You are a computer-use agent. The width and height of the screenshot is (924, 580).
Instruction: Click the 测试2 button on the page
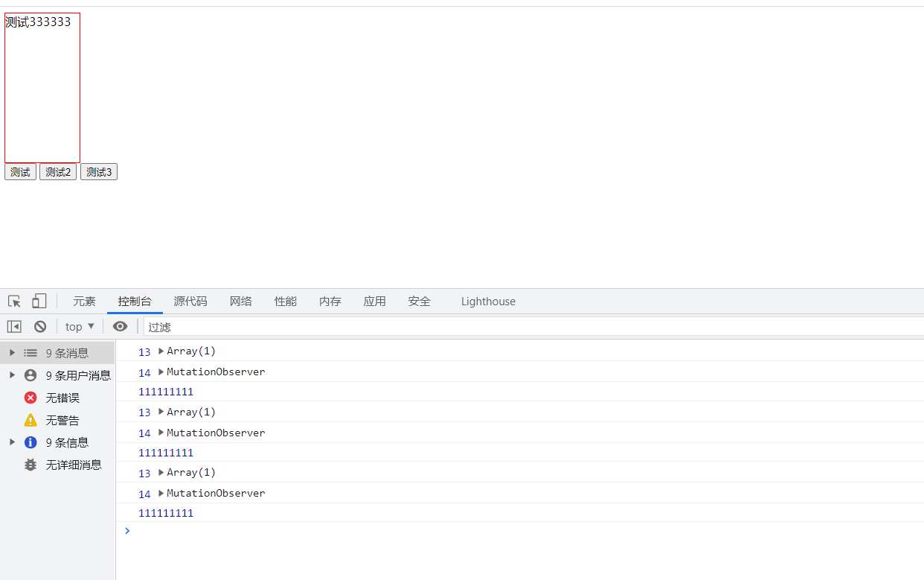57,171
